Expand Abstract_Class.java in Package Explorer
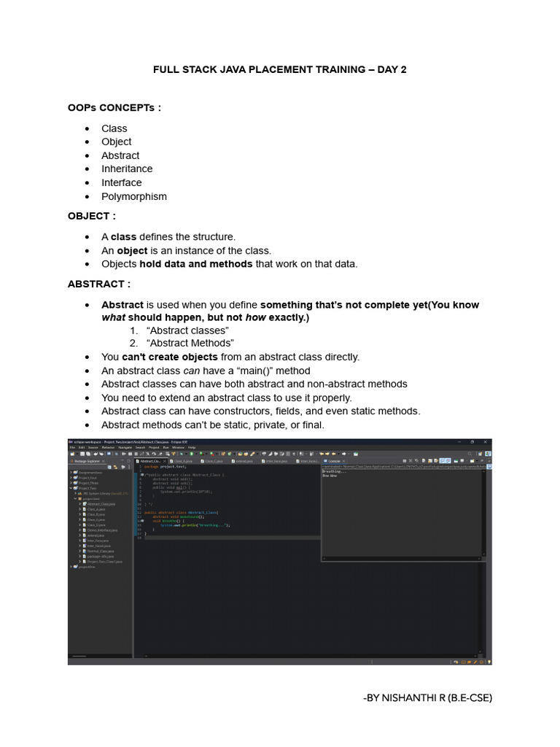 80,504
